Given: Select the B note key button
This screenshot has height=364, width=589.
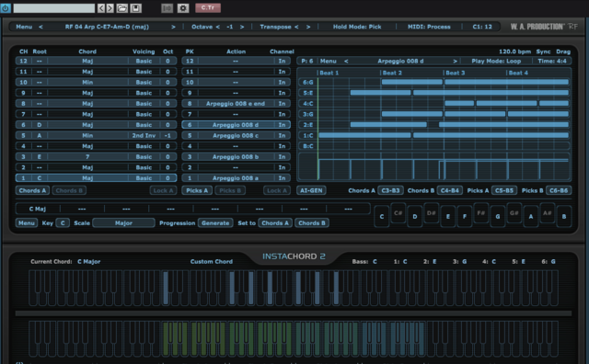Looking at the screenshot, I should [564, 217].
